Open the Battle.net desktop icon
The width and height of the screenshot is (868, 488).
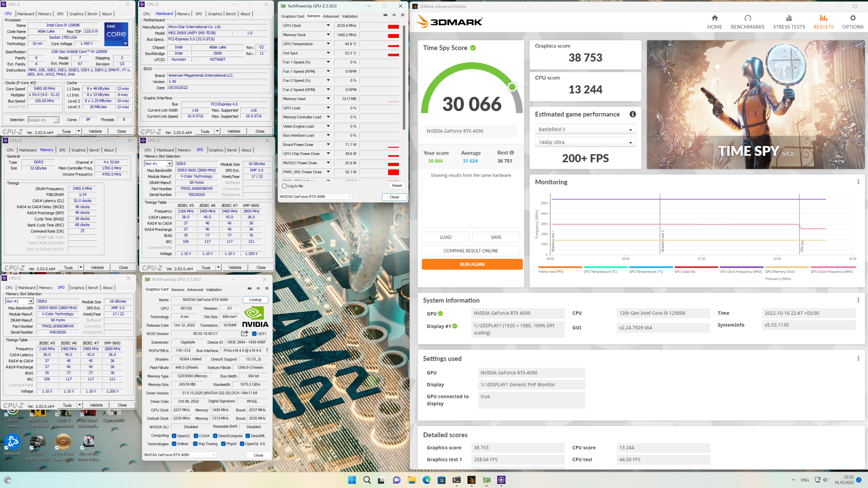point(12,445)
